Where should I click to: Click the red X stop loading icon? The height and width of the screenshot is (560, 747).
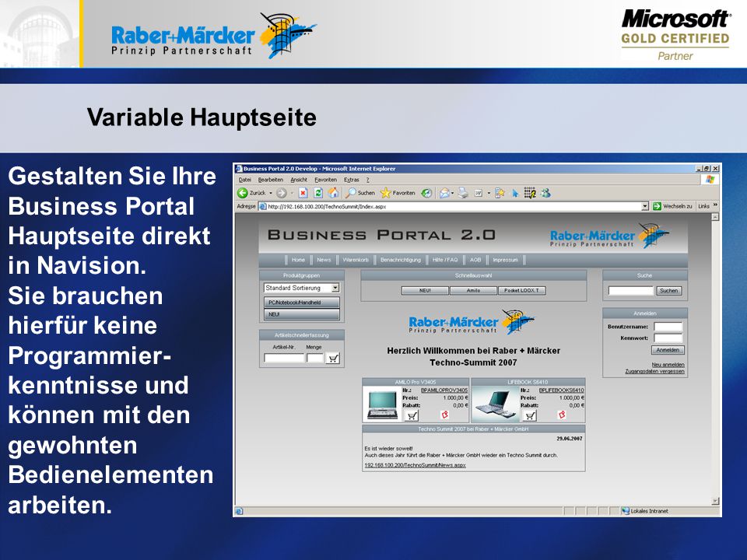tap(303, 193)
